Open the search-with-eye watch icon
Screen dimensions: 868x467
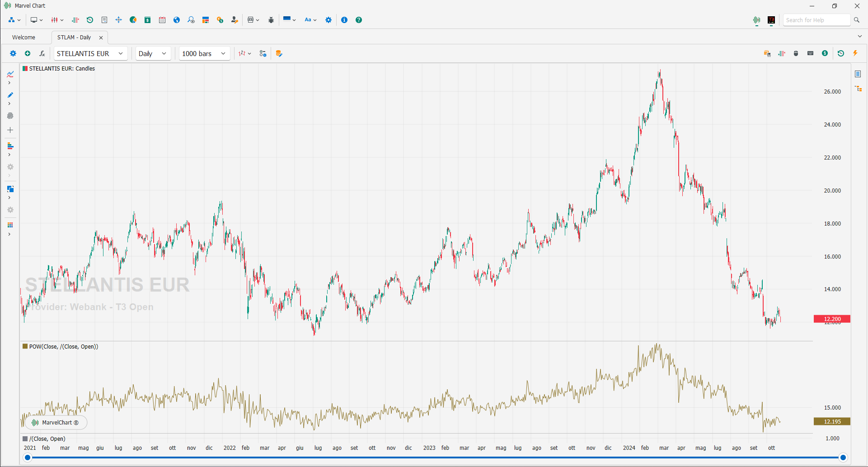(x=191, y=20)
